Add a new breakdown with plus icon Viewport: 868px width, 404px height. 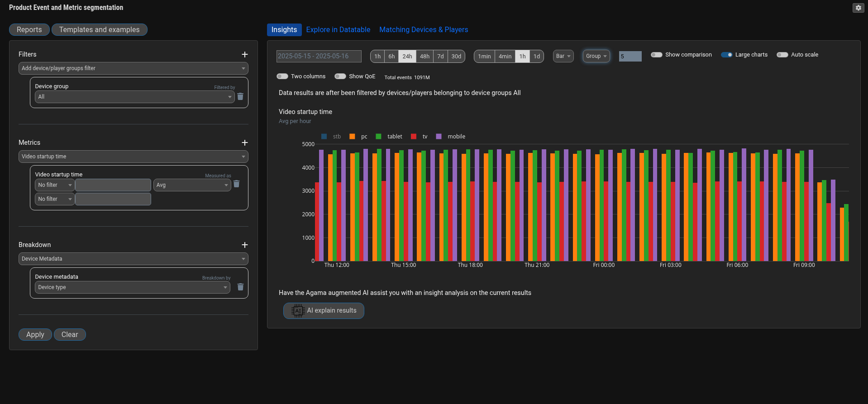click(245, 245)
